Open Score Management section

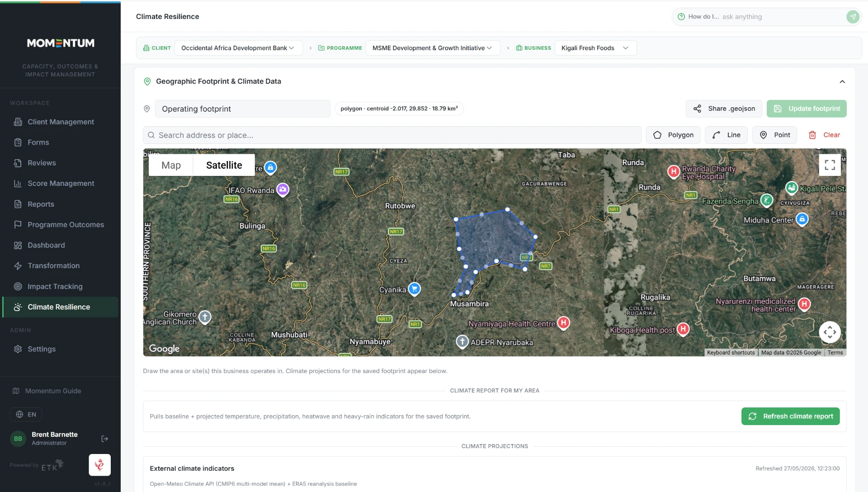coord(60,183)
